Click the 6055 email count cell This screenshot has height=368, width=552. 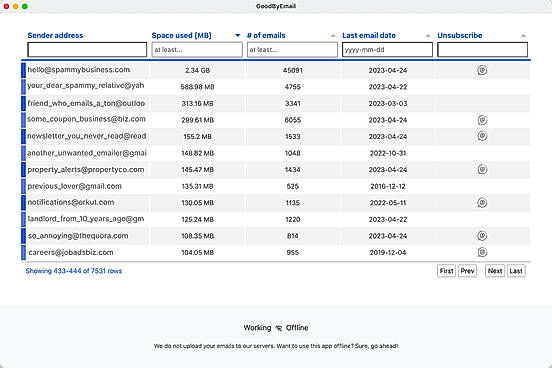293,120
